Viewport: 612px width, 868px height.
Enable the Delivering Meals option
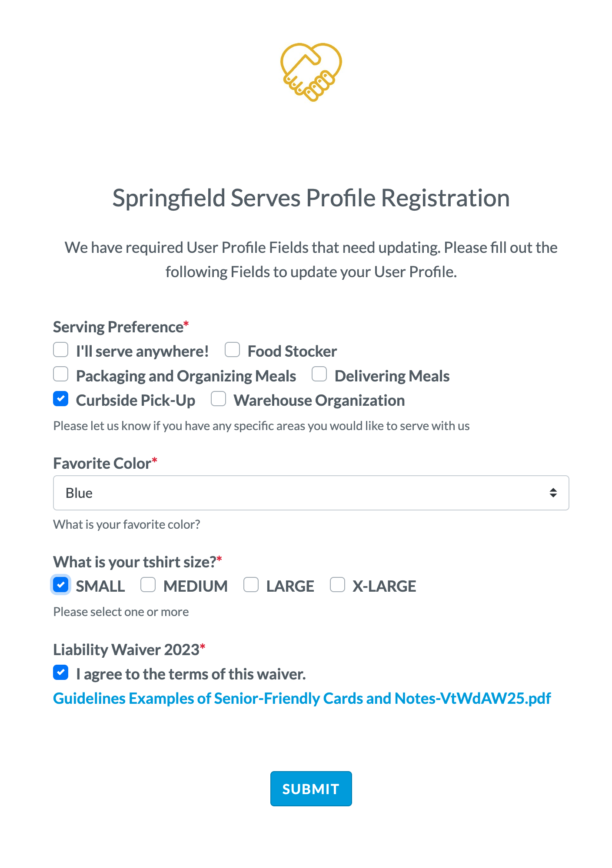[319, 374]
